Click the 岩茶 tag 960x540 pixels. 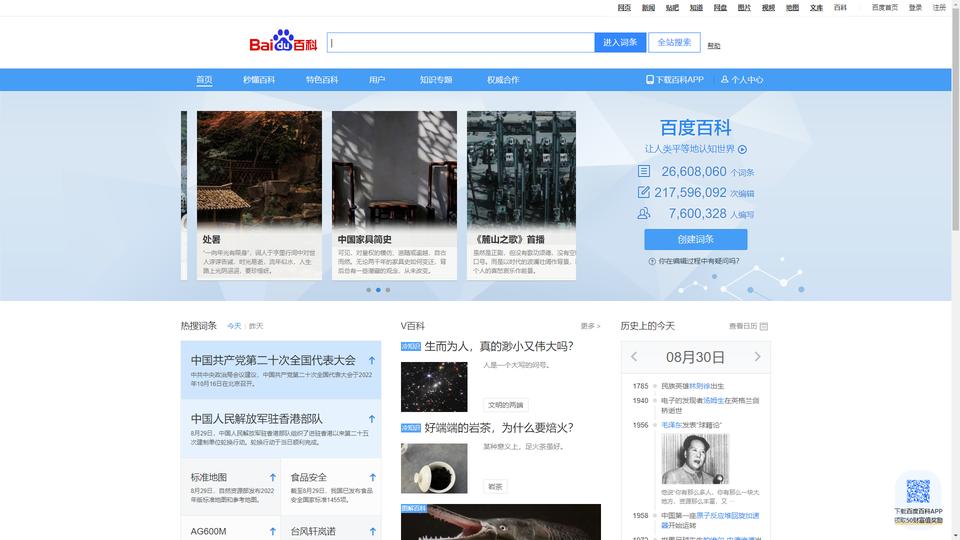[x=495, y=487]
